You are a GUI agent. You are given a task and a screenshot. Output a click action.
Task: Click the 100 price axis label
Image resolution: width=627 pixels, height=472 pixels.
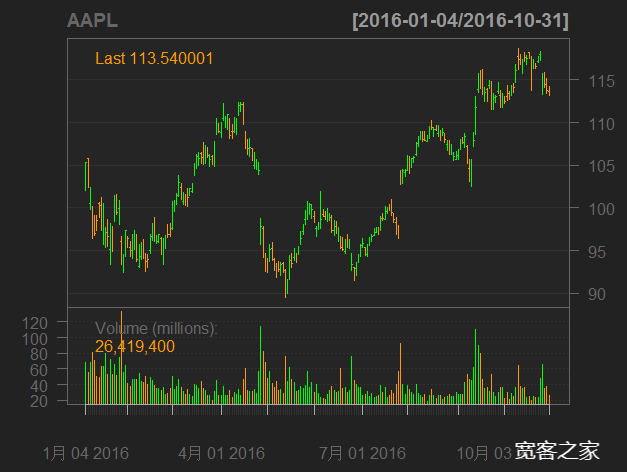coord(601,209)
